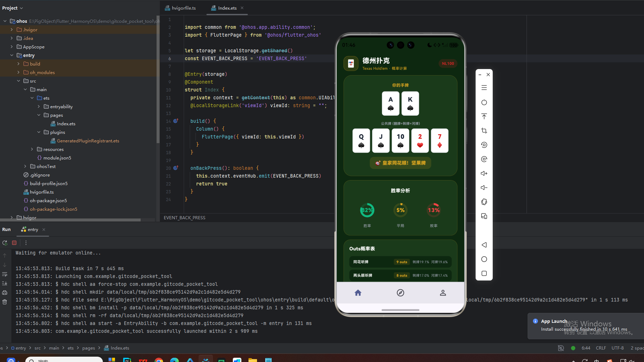The height and width of the screenshot is (362, 644).
Task: Open Run toolbar more options
Action: point(26,243)
